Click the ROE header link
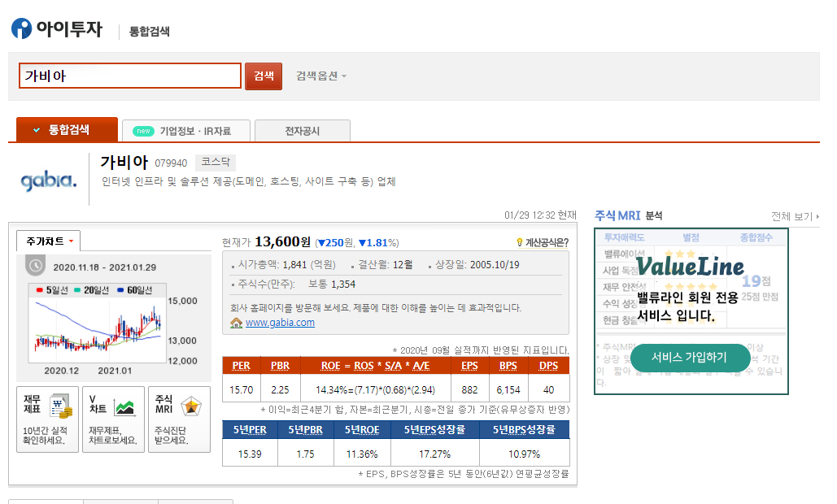 (x=330, y=366)
